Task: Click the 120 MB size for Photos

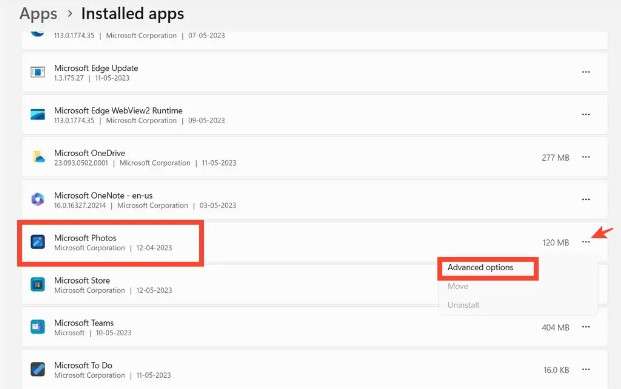Action: (x=556, y=242)
